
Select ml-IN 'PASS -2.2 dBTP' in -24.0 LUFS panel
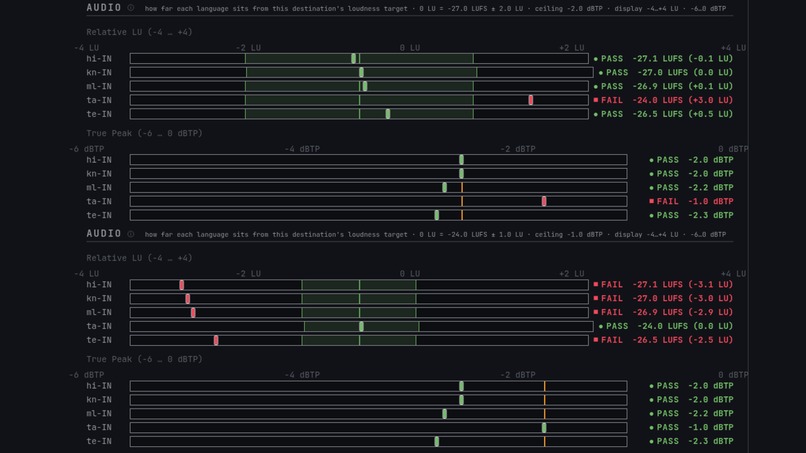coord(691,413)
